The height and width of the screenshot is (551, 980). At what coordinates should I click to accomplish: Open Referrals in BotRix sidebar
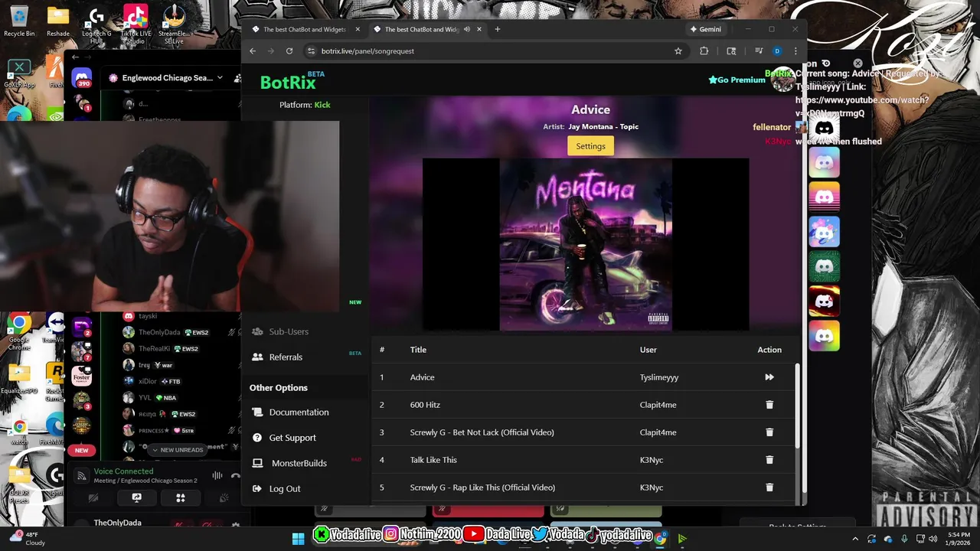tap(286, 357)
